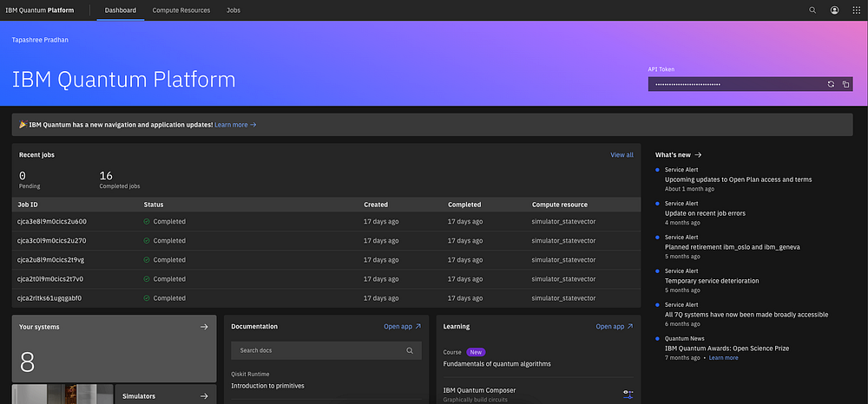Click the Completed column header
This screenshot has height=404, width=868.
pos(464,205)
